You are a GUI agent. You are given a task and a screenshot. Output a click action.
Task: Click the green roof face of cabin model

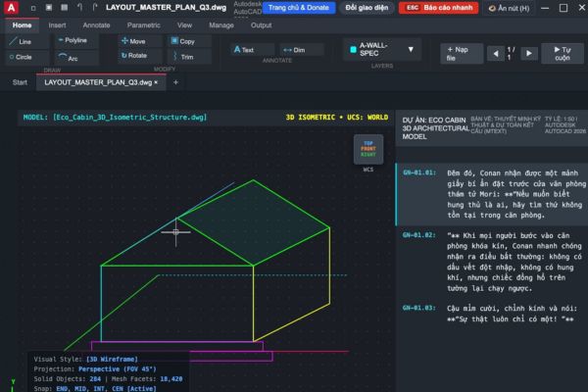point(254,222)
